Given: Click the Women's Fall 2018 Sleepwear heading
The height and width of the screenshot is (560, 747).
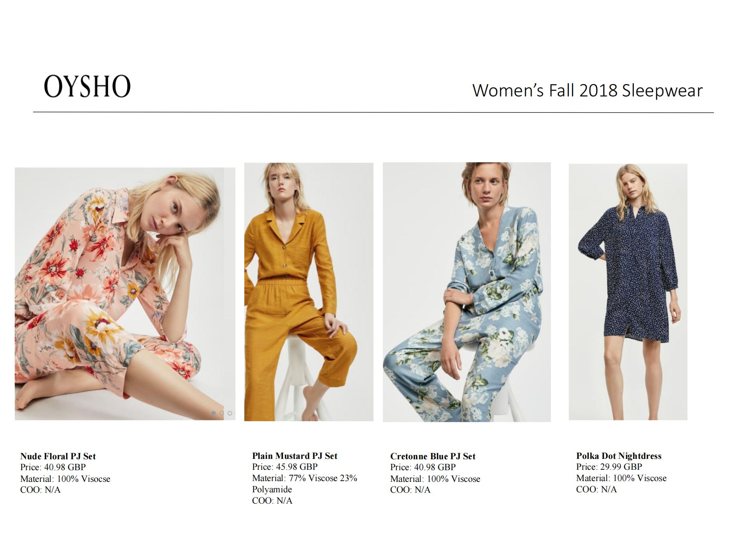Looking at the screenshot, I should click(x=587, y=90).
